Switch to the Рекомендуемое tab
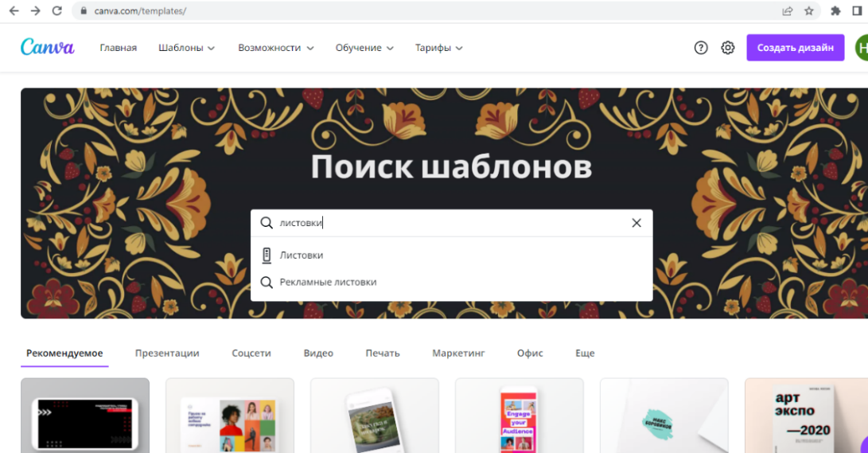Image resolution: width=868 pixels, height=453 pixels. click(x=64, y=353)
